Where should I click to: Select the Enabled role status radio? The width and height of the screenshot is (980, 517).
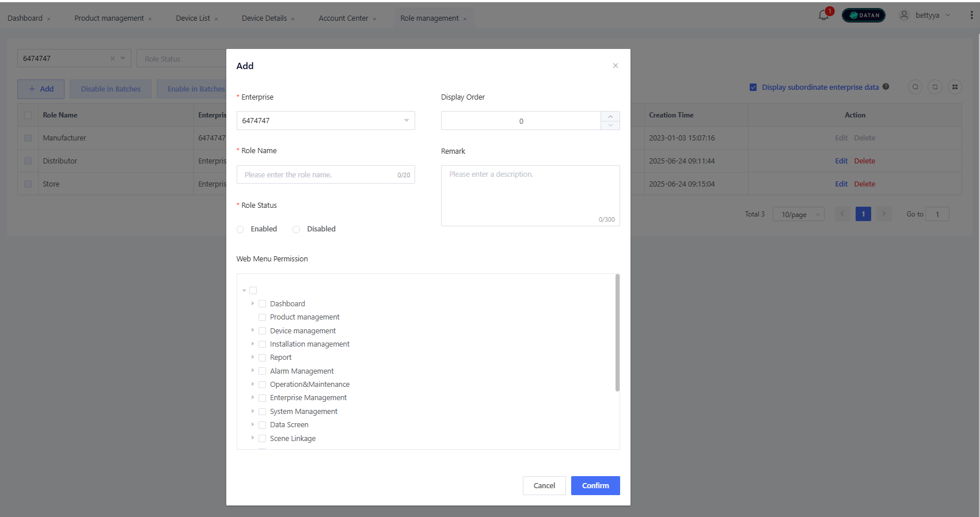pos(240,229)
